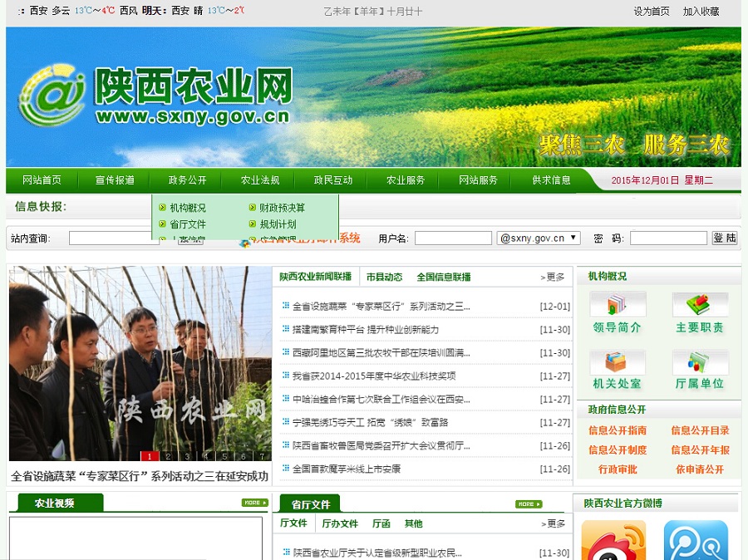
Task: Focus the 用户名 input field
Action: click(453, 238)
